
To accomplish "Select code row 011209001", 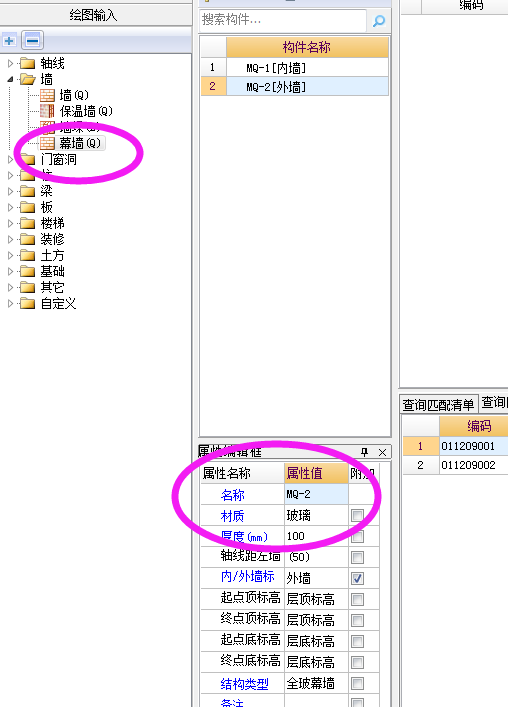I will click(x=455, y=446).
